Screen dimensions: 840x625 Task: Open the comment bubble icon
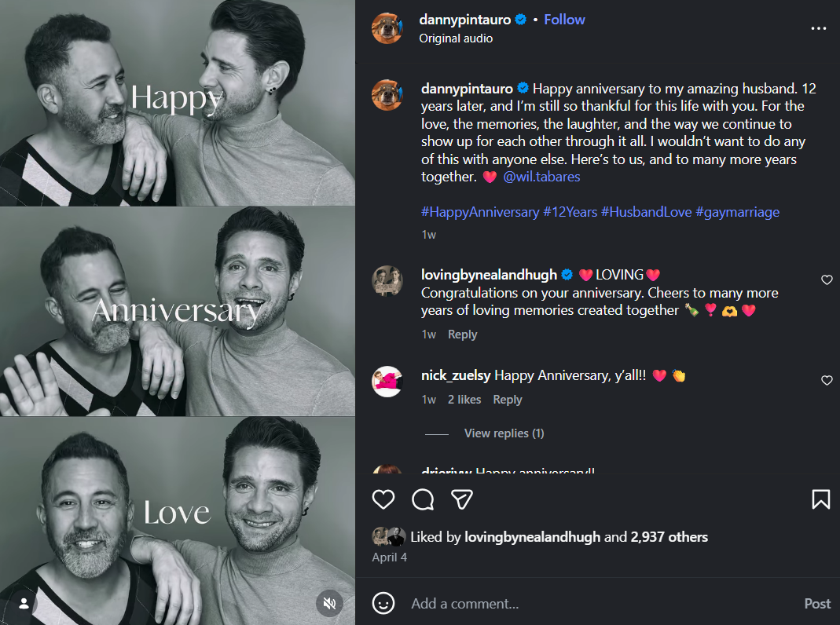pyautogui.click(x=423, y=499)
